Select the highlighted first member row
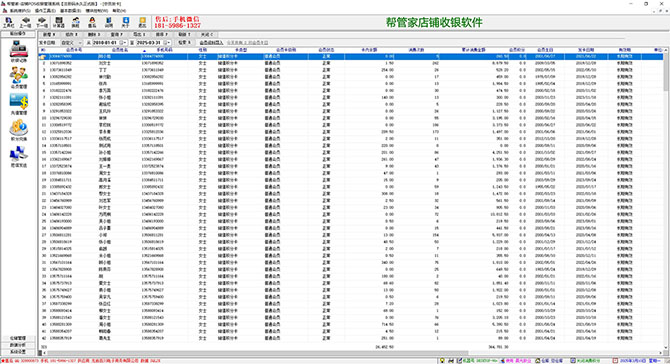This screenshot has width=670, height=364. (350, 56)
